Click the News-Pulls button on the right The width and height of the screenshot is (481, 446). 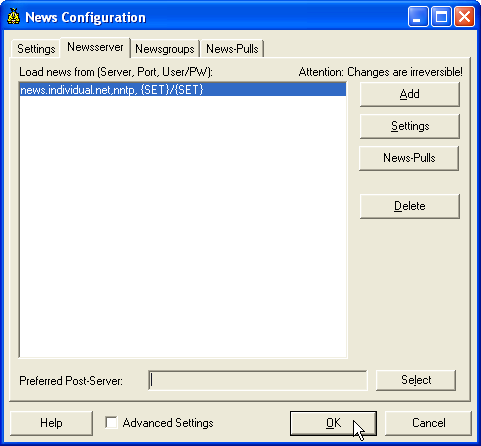click(x=409, y=158)
